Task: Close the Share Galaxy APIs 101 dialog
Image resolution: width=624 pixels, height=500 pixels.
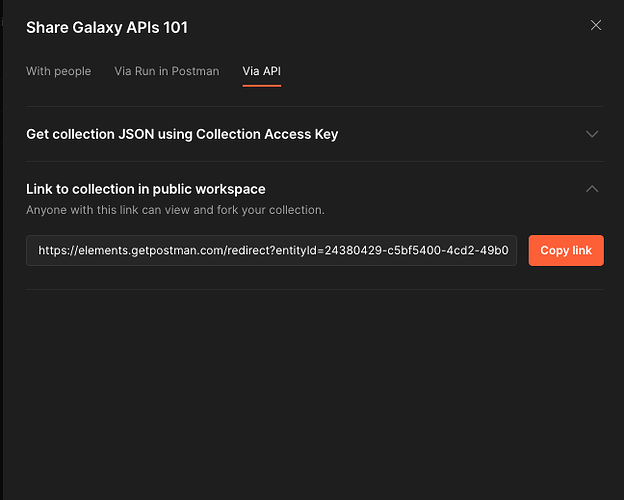Action: (595, 25)
